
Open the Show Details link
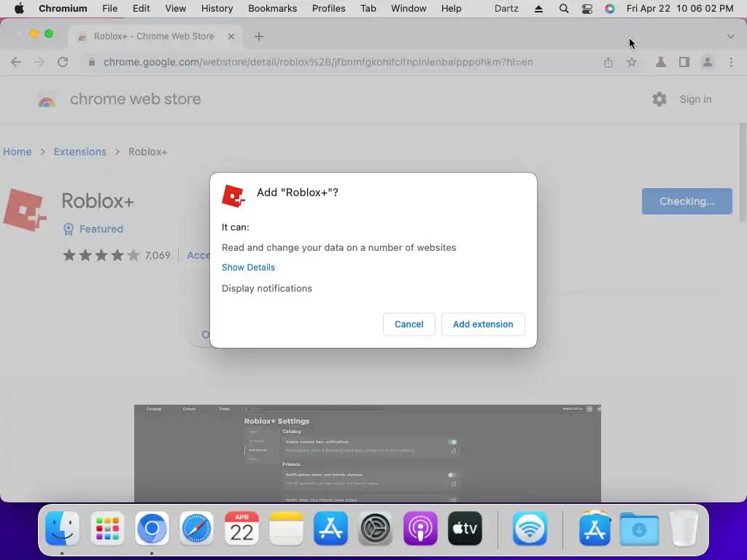[248, 267]
